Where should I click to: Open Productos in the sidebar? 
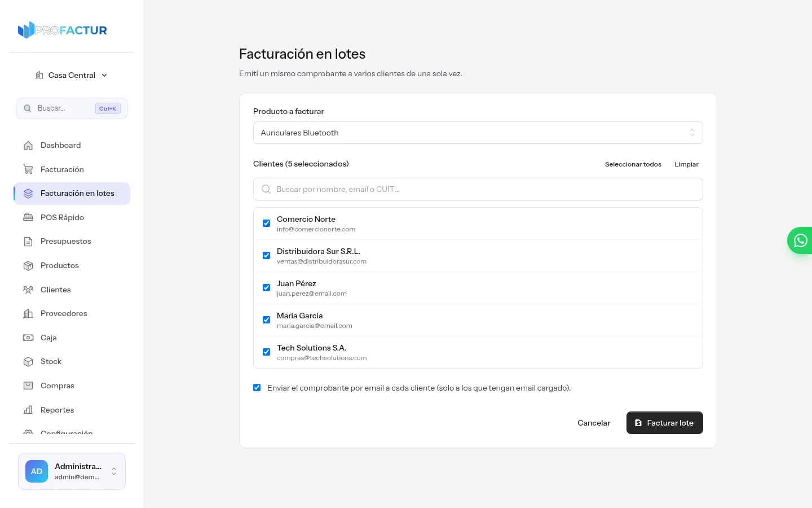tap(72, 265)
